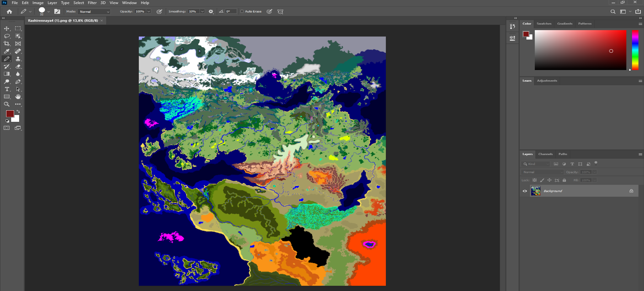Select the Zoom tool

7,104
